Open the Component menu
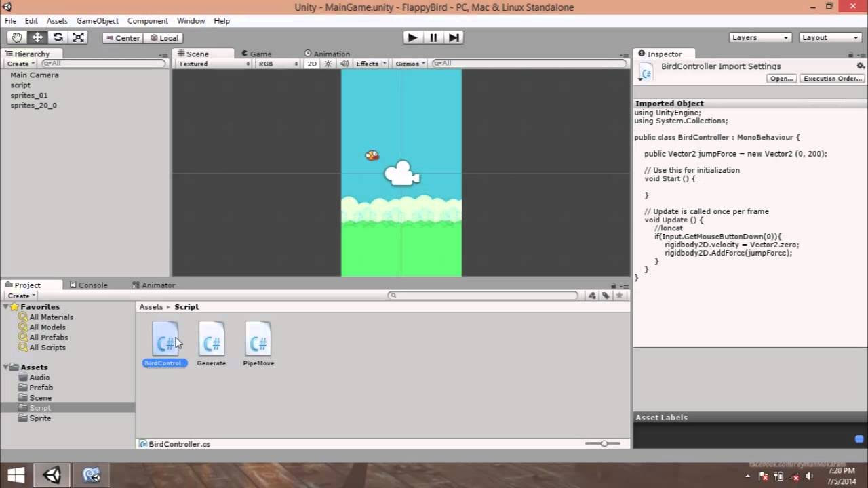 [148, 21]
